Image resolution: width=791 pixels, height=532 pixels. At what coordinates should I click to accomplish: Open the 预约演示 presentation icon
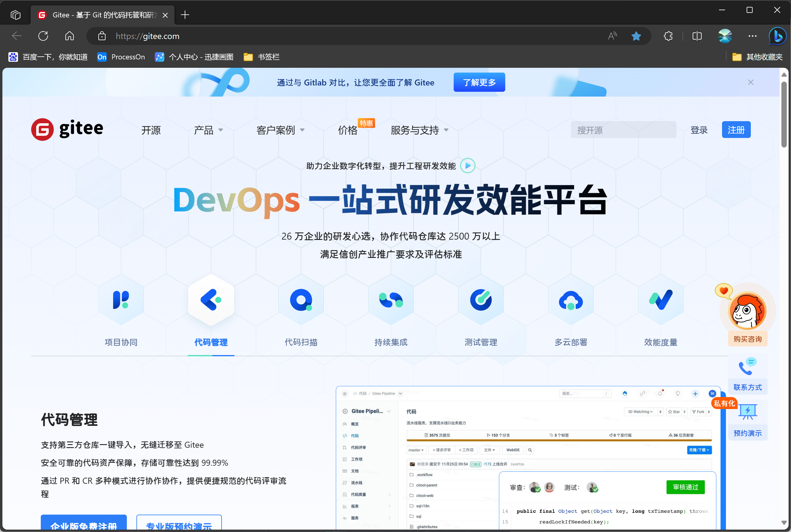pos(747,413)
